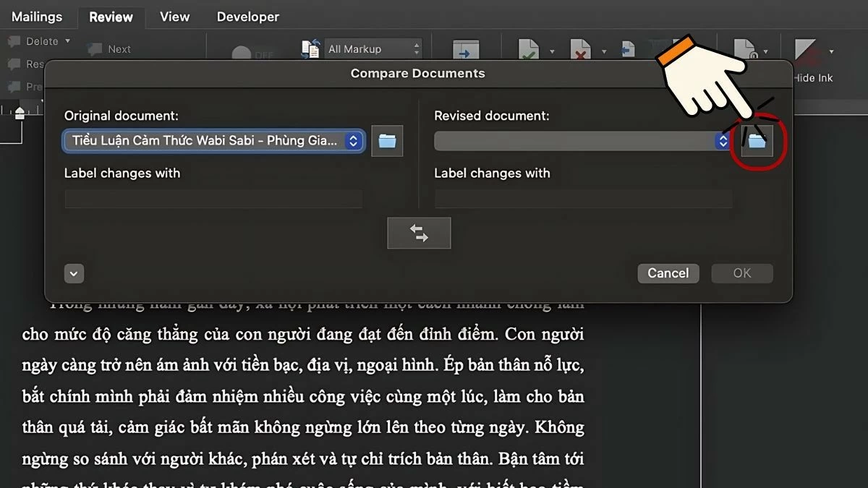Switch to the View tab
This screenshot has width=868, height=488.
click(x=174, y=16)
